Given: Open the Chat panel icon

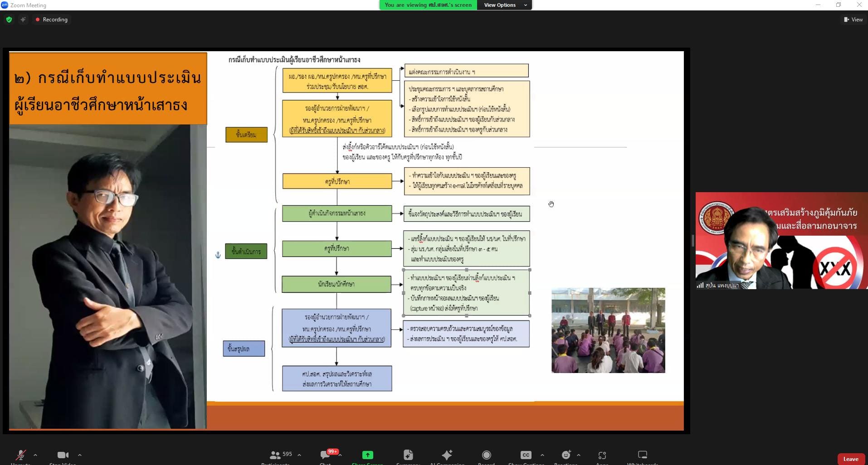Looking at the screenshot, I should tap(325, 455).
